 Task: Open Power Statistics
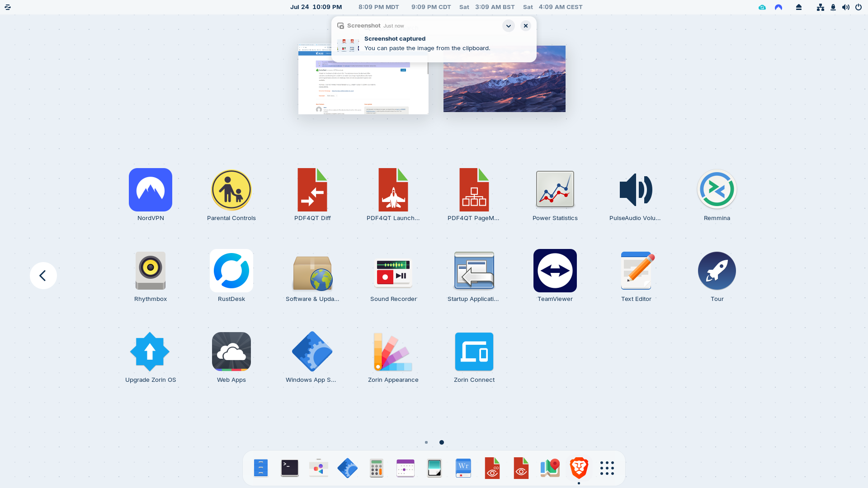click(555, 190)
